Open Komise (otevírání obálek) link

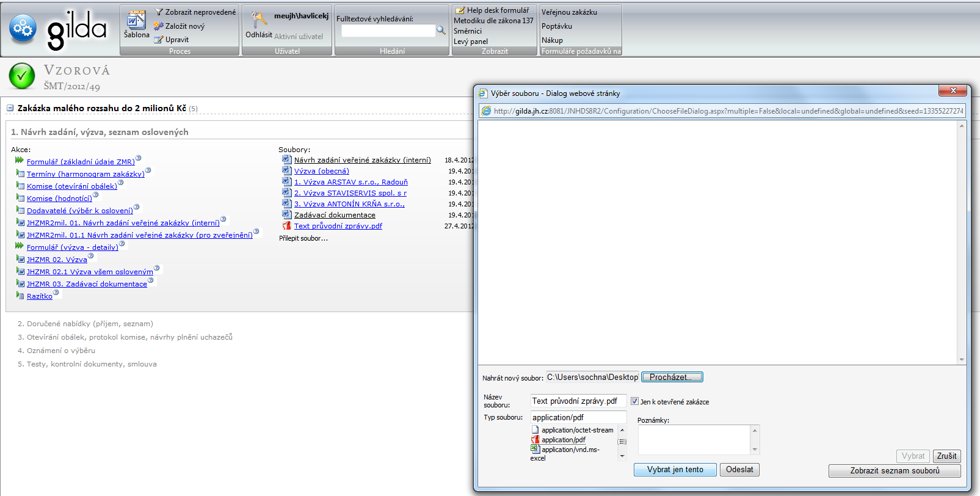pos(72,186)
